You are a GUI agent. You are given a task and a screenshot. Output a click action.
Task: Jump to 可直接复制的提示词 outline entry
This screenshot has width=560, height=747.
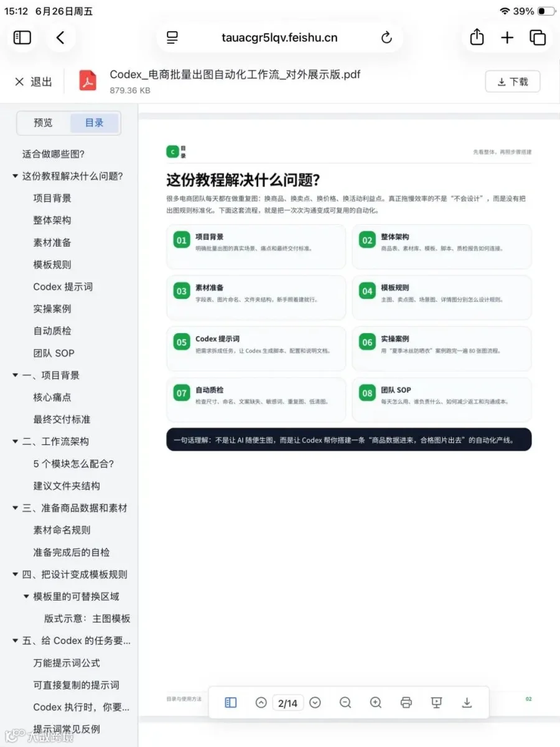(76, 685)
